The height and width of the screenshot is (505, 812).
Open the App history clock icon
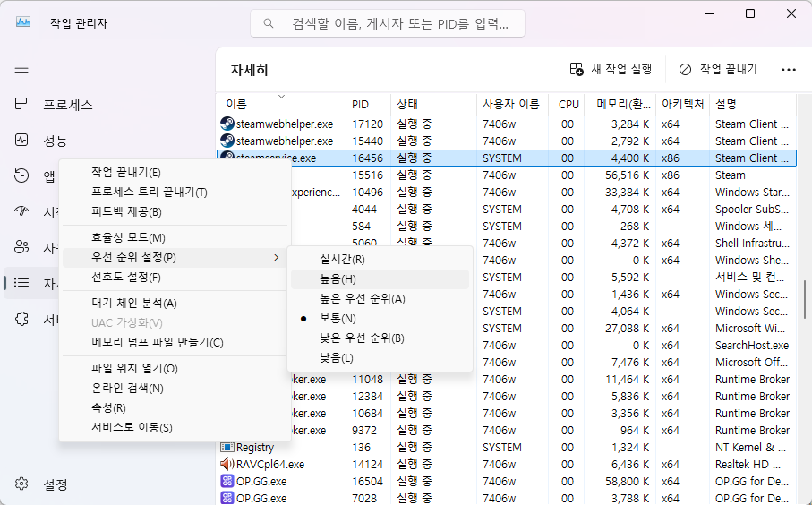pyautogui.click(x=21, y=175)
